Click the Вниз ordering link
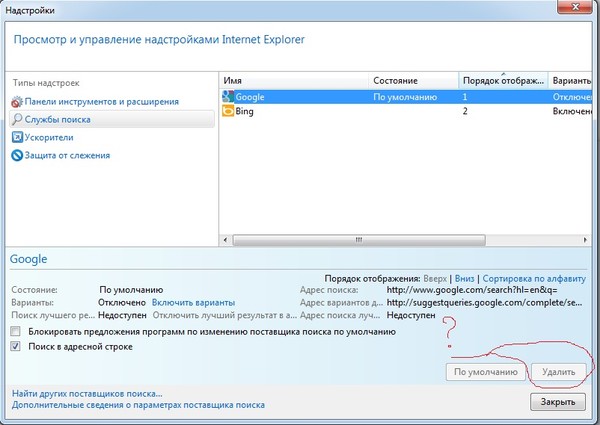 pyautogui.click(x=465, y=278)
